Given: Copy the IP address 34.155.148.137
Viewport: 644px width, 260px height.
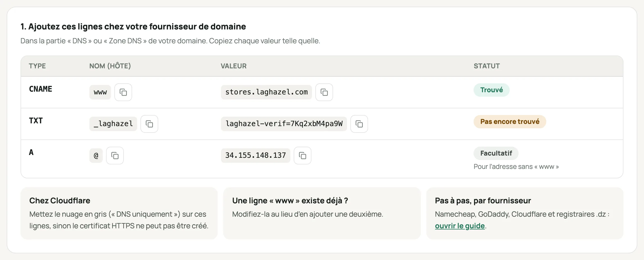Looking at the screenshot, I should click(x=303, y=156).
